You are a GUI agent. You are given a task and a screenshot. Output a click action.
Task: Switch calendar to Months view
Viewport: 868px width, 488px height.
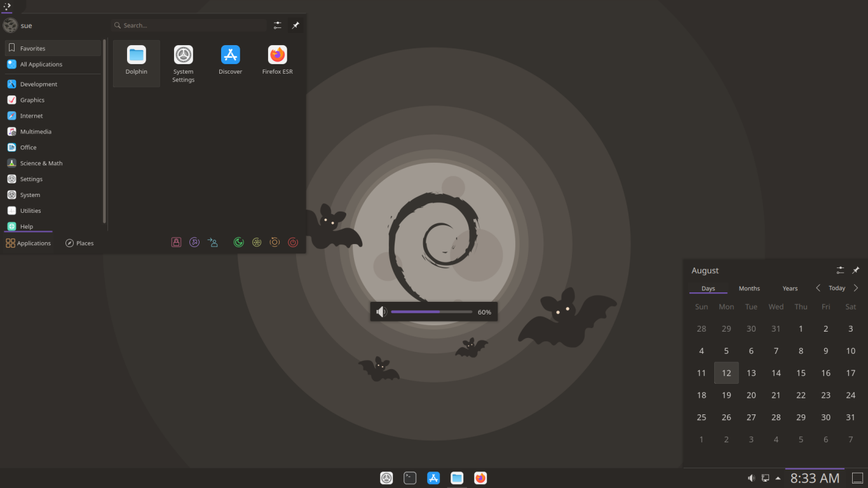pos(749,288)
